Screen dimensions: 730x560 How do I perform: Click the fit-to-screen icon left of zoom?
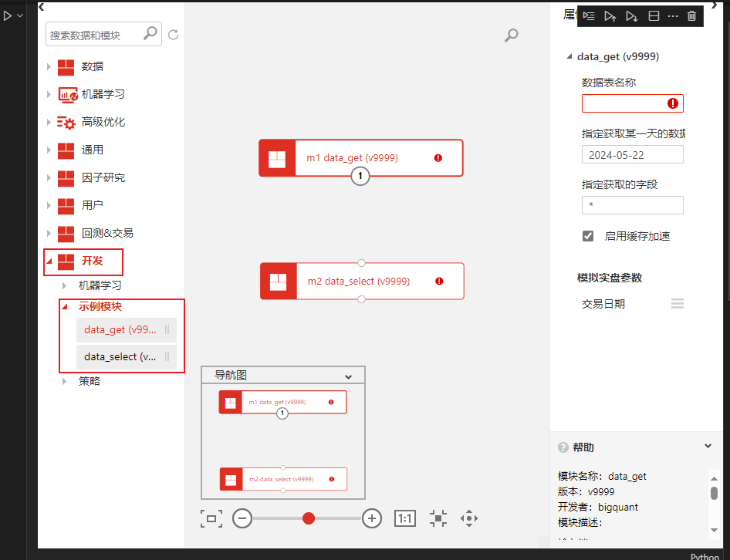(x=211, y=518)
